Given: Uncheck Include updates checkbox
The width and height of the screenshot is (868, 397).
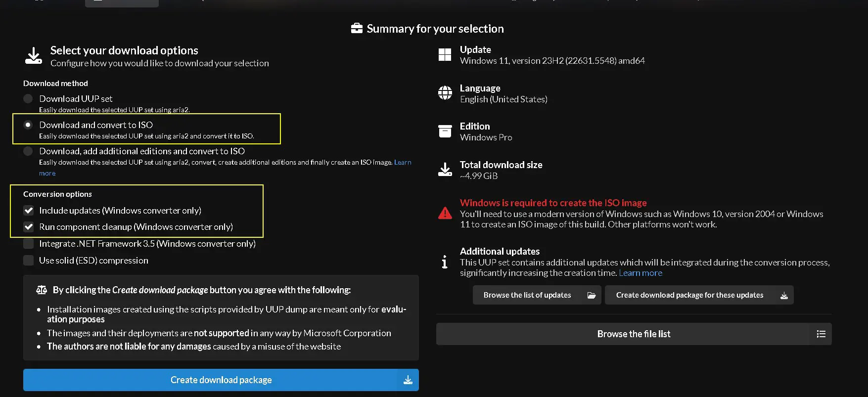Looking at the screenshot, I should pos(29,211).
